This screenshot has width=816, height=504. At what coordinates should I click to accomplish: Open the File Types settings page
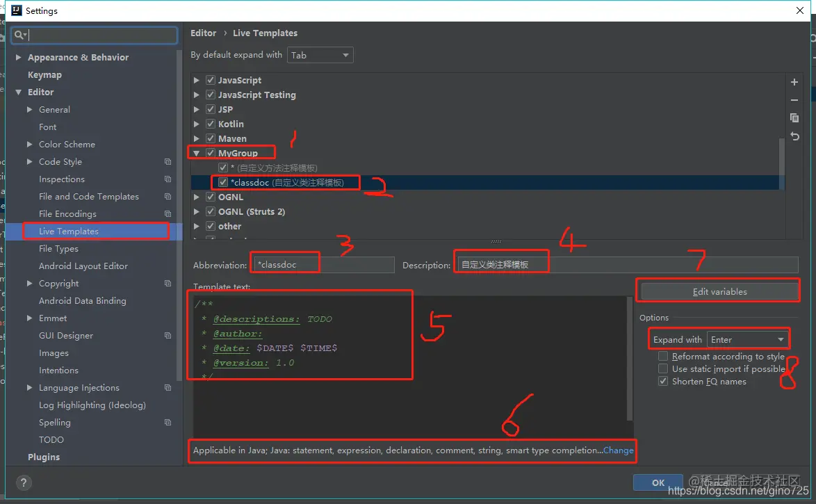pyautogui.click(x=58, y=249)
